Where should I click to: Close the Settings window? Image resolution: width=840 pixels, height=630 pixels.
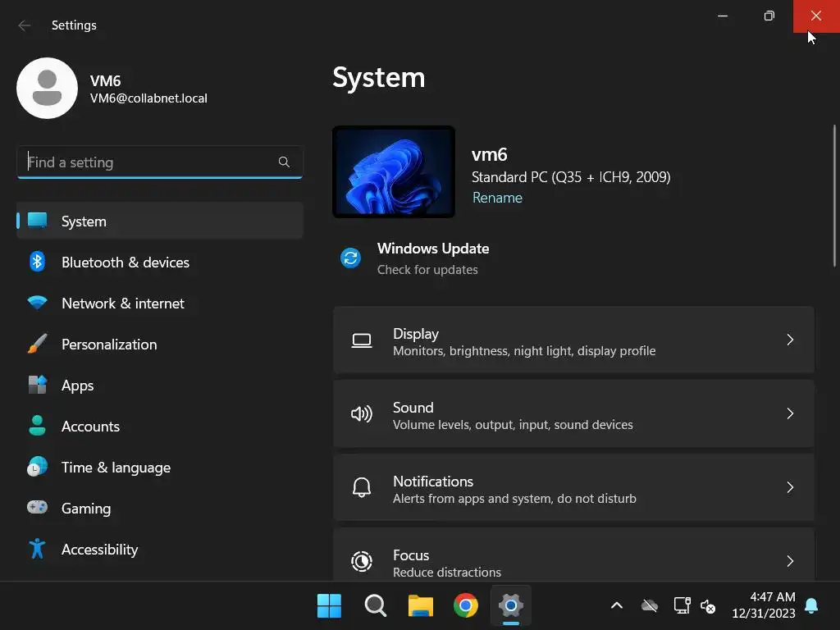816,16
